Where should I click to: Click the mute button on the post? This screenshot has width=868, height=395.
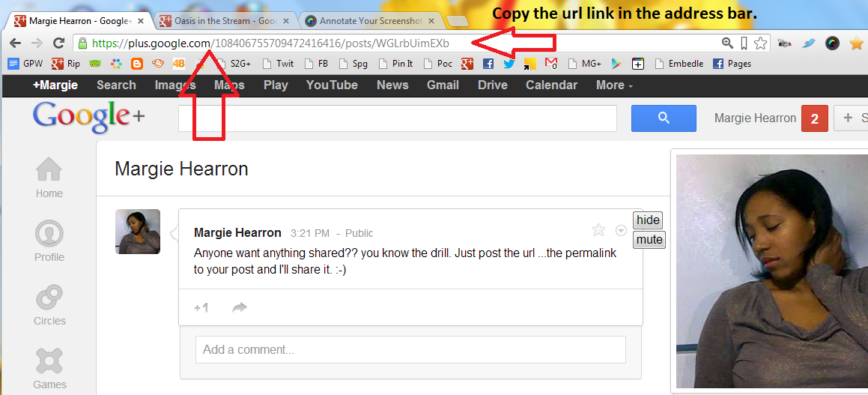(649, 240)
